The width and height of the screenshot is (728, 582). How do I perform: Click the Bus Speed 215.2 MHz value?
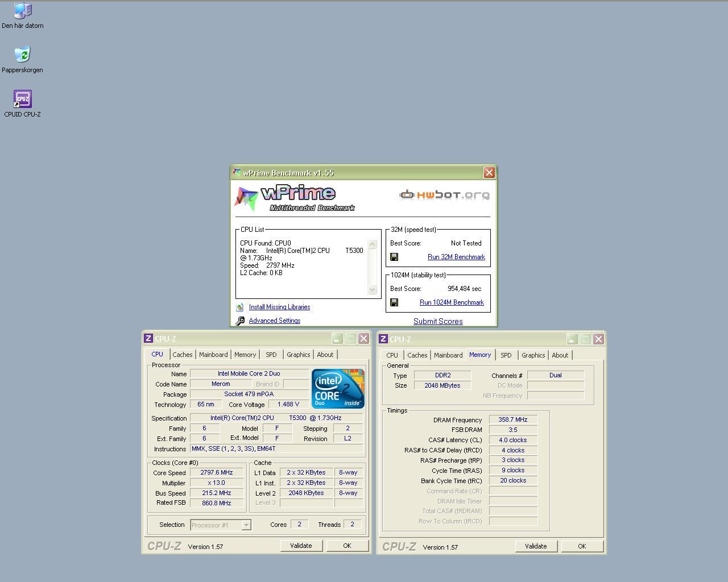pyautogui.click(x=217, y=493)
